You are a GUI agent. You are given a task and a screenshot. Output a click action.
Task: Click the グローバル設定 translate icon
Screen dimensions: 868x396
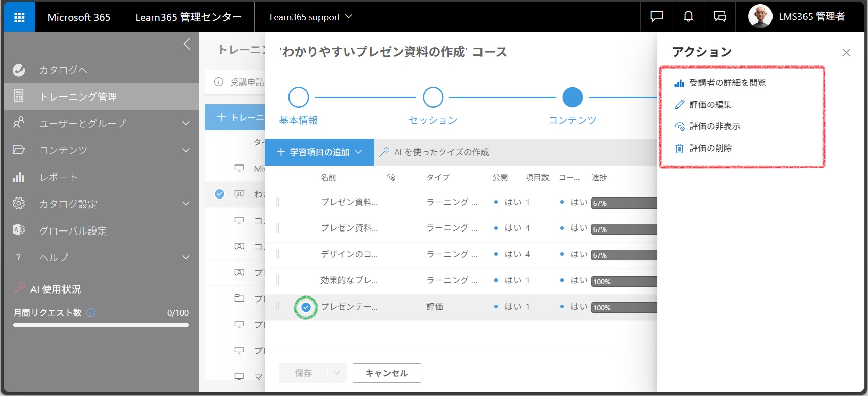tap(19, 230)
